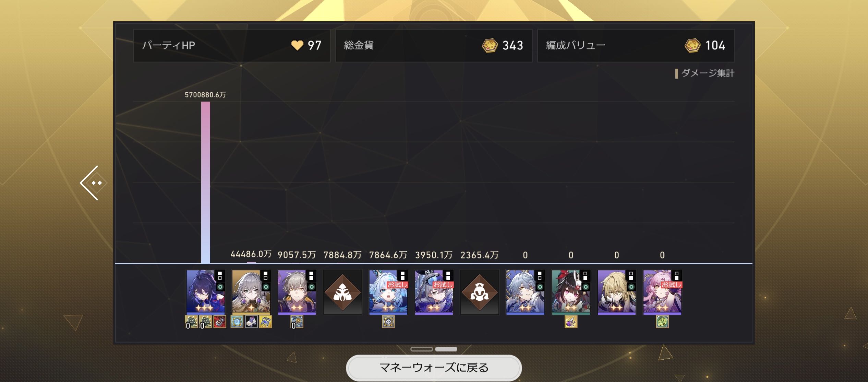Tap the 総金貨 343 gold coin panel
Image resolution: width=868 pixels, height=382 pixels.
(434, 45)
